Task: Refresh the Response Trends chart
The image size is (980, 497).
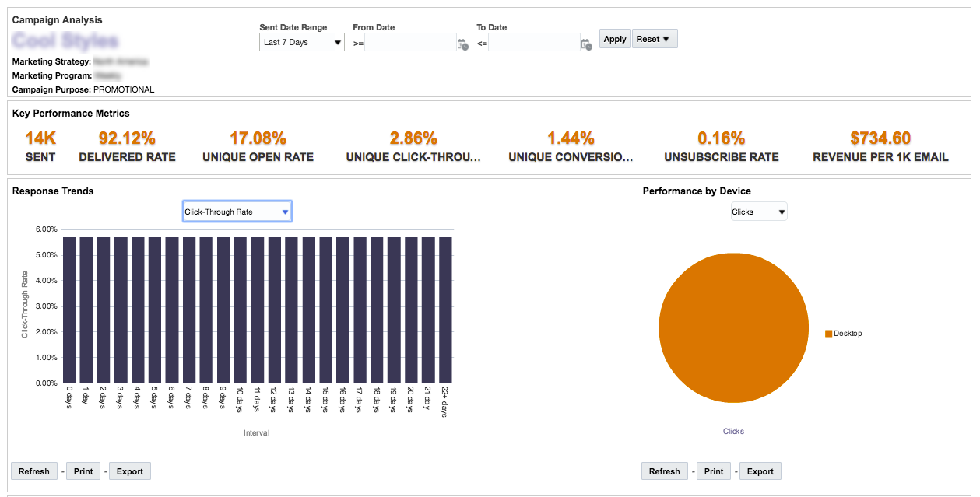Action: tap(34, 471)
